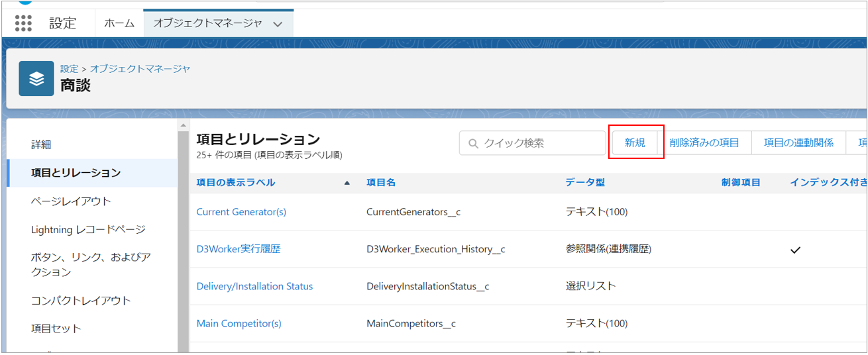Select the オブジェクトマネージャ tab
The height and width of the screenshot is (355, 868).
(x=207, y=23)
